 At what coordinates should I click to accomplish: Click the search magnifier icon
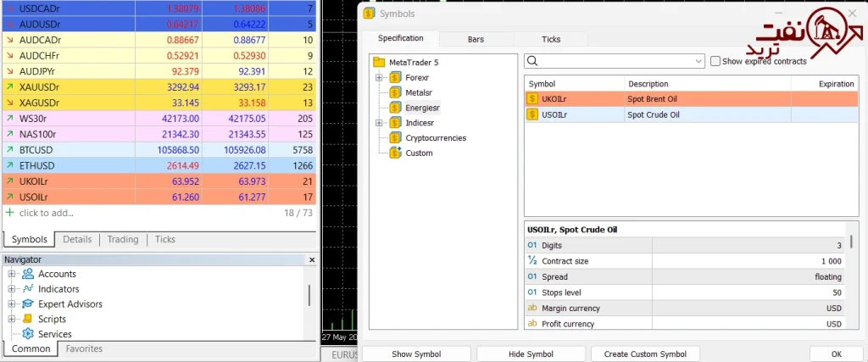tap(532, 61)
